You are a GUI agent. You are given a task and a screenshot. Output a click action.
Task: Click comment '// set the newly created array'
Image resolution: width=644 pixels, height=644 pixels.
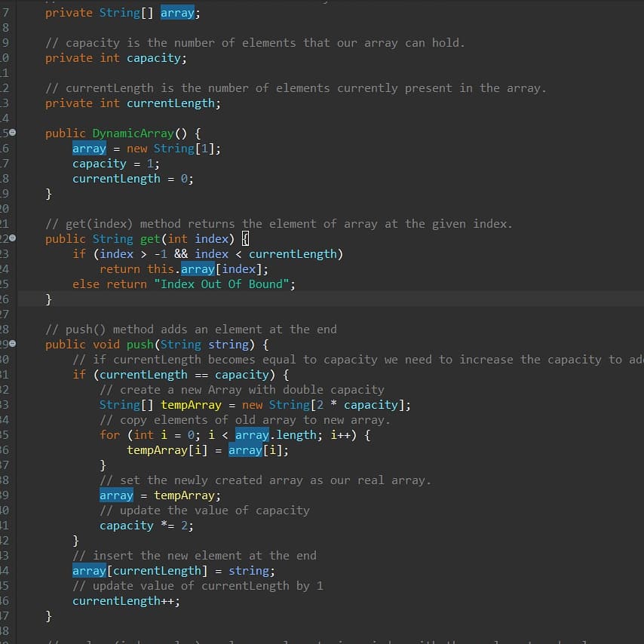pyautogui.click(x=265, y=480)
